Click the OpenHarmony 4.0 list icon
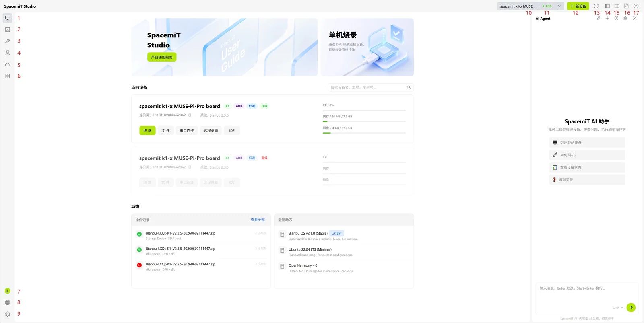This screenshot has width=644, height=323. [x=282, y=266]
